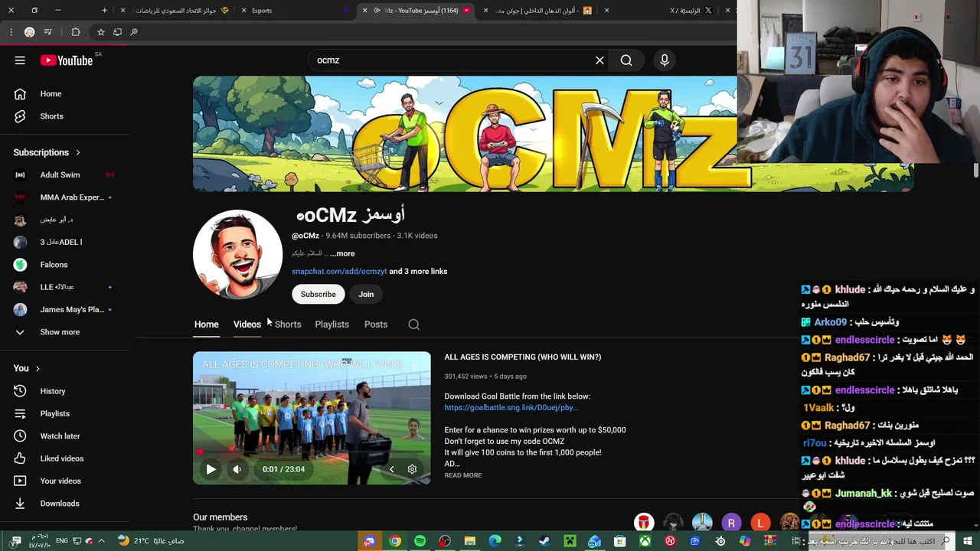Open the Adult Swim subscription

coord(61,174)
